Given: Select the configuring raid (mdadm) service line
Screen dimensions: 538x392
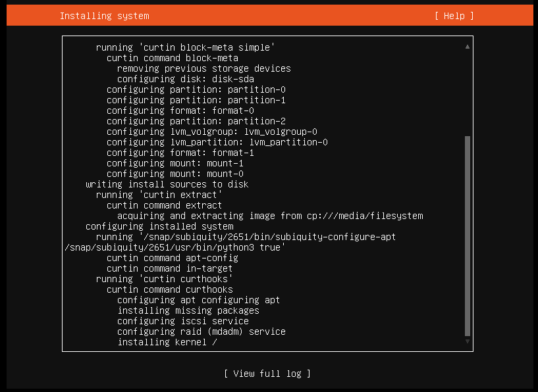Looking at the screenshot, I should click(201, 331).
